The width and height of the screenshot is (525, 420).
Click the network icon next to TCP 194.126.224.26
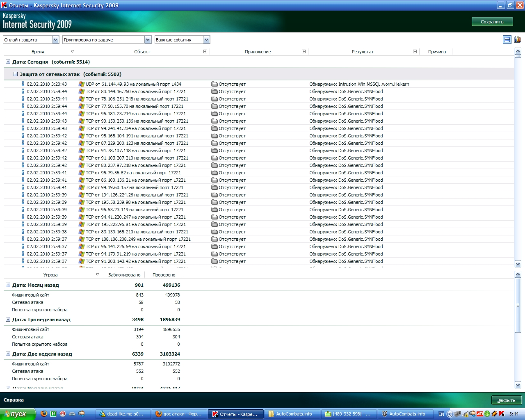click(x=82, y=195)
